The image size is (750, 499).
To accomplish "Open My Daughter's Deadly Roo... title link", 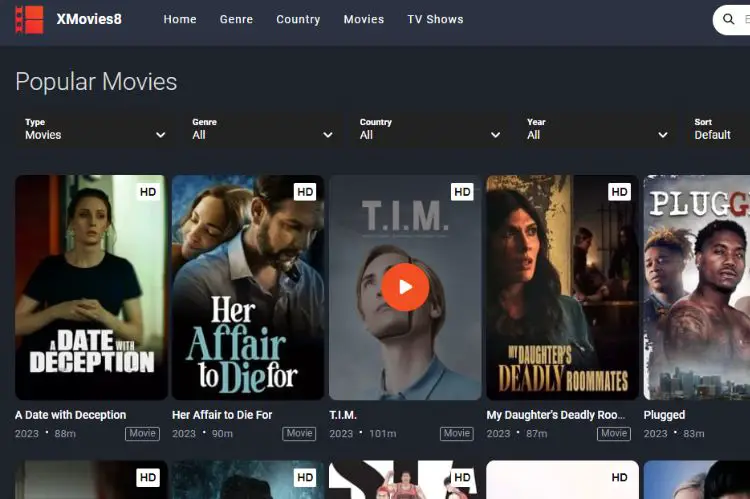I will [556, 415].
